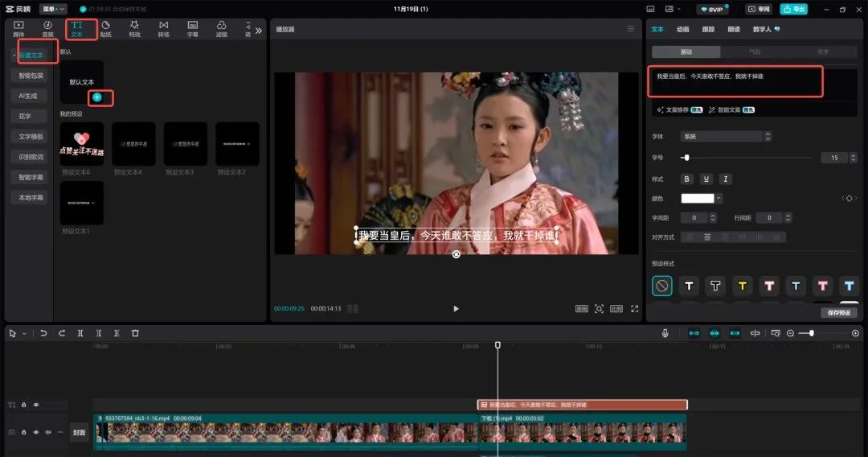
Task: Toggle the video track visibility eye
Action: pos(36,432)
